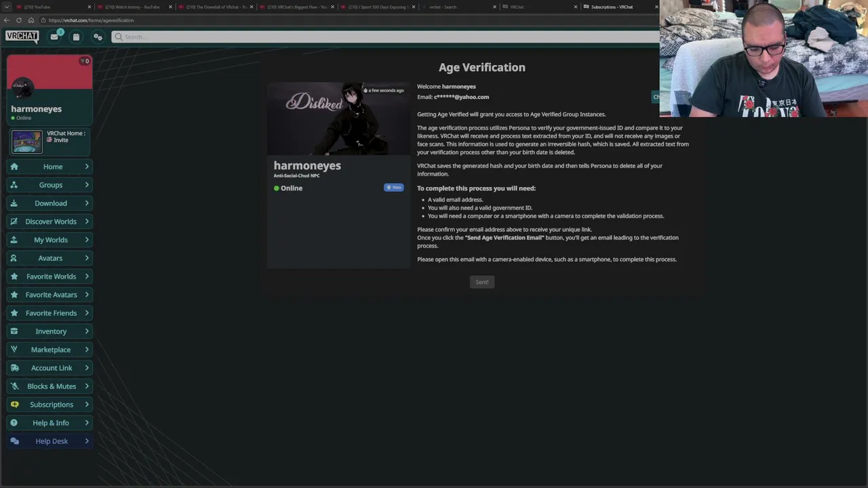This screenshot has width=868, height=488.
Task: Click the star icon beside Favorite Avatars
Action: (14, 295)
